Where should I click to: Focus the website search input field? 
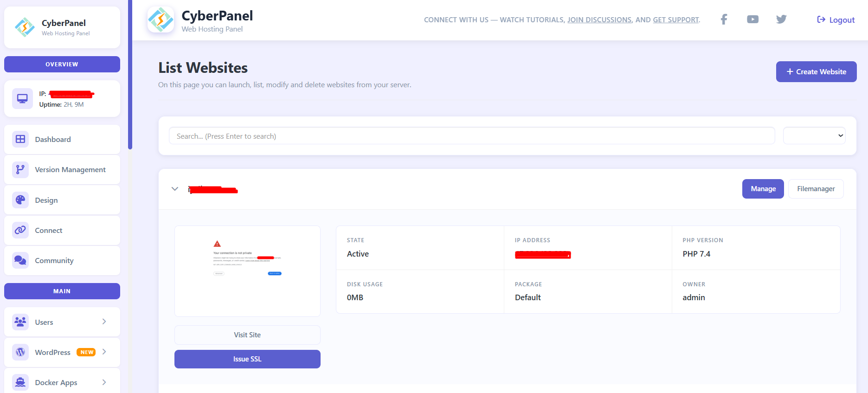coord(472,136)
